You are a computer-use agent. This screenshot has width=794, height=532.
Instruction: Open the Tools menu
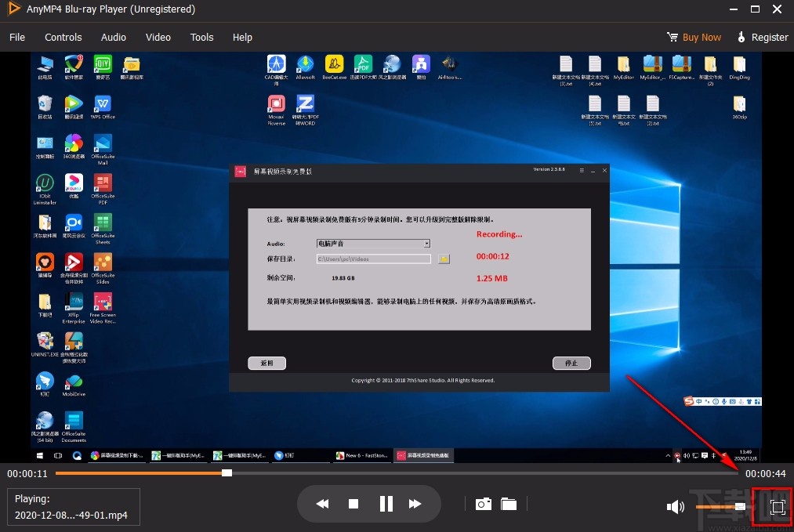pos(201,37)
